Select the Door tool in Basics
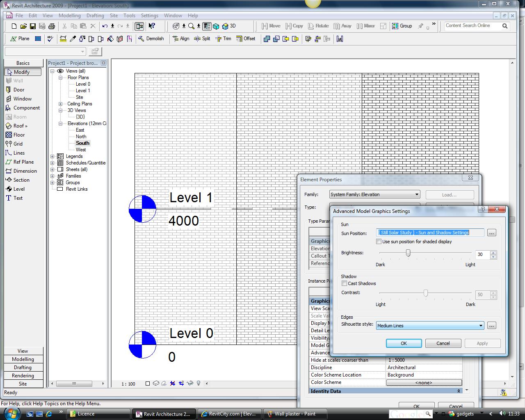Screen dimensions: 525x420 point(19,90)
